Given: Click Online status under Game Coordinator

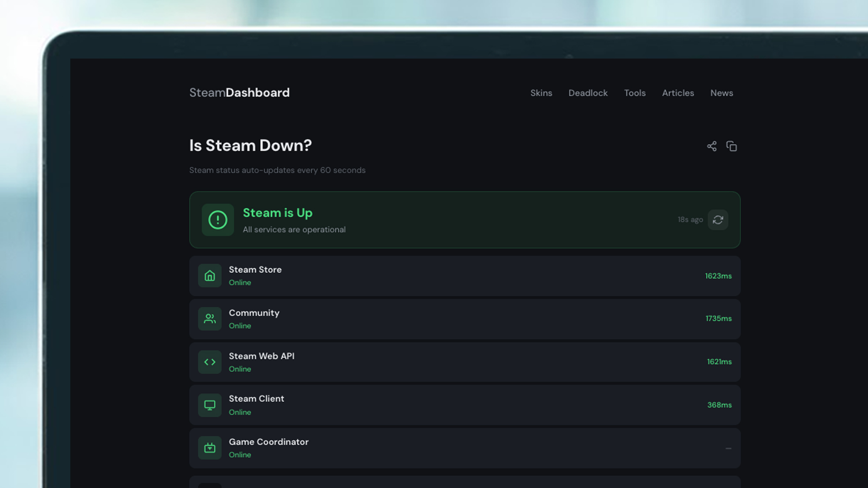Looking at the screenshot, I should 240,455.
